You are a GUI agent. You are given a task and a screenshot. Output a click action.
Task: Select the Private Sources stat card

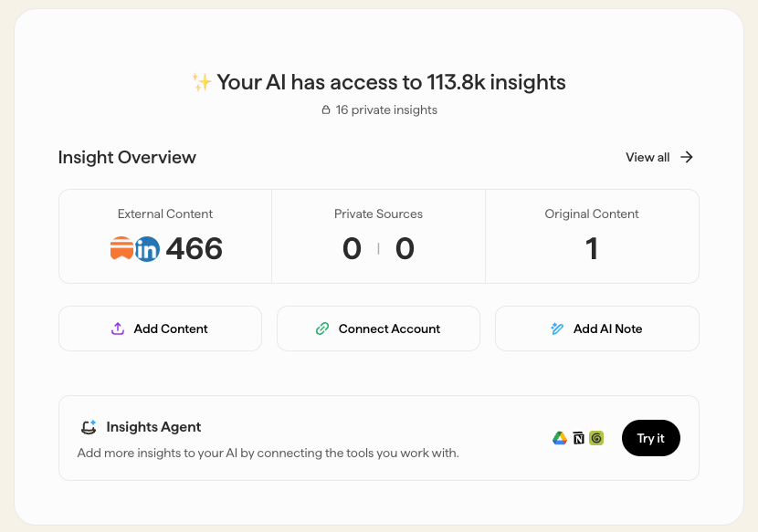point(378,236)
